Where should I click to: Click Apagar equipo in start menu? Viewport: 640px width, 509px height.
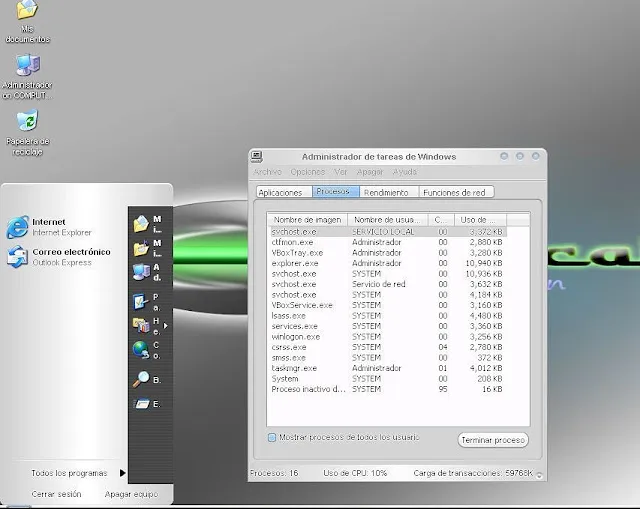pos(131,494)
